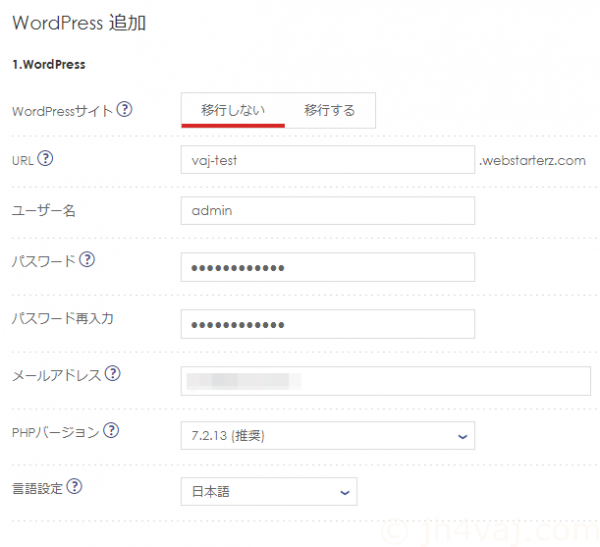Switch to the 移行する option

329,110
